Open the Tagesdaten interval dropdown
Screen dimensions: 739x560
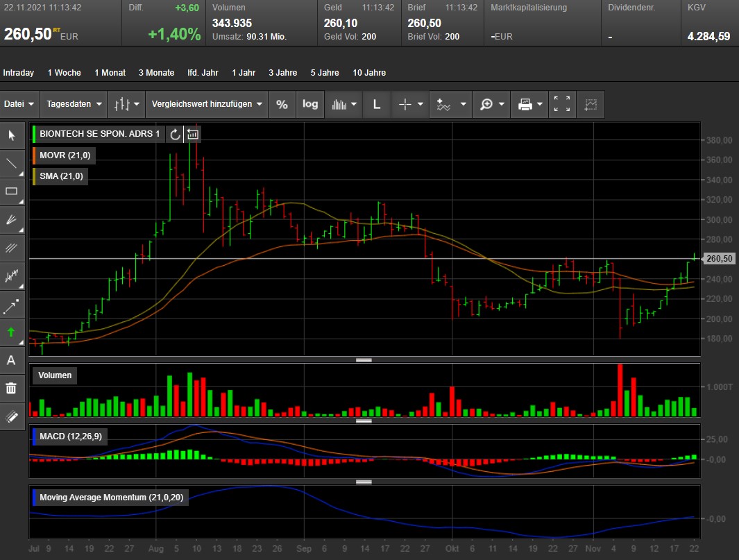(74, 104)
